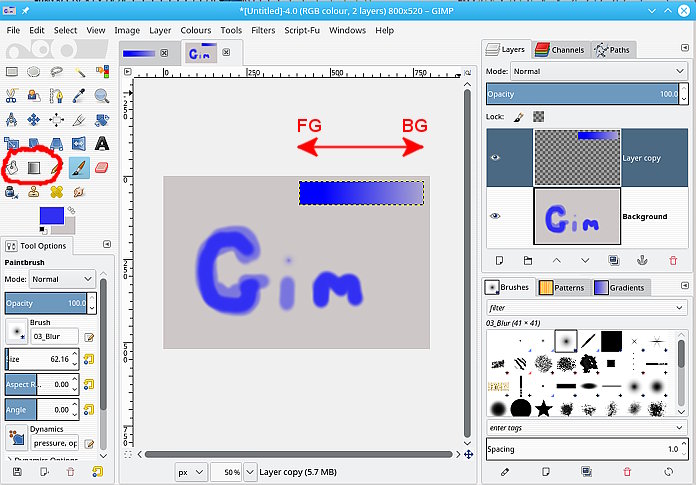The image size is (696, 485).
Task: Open Brushes dock tab configuration menu
Action: 684,286
